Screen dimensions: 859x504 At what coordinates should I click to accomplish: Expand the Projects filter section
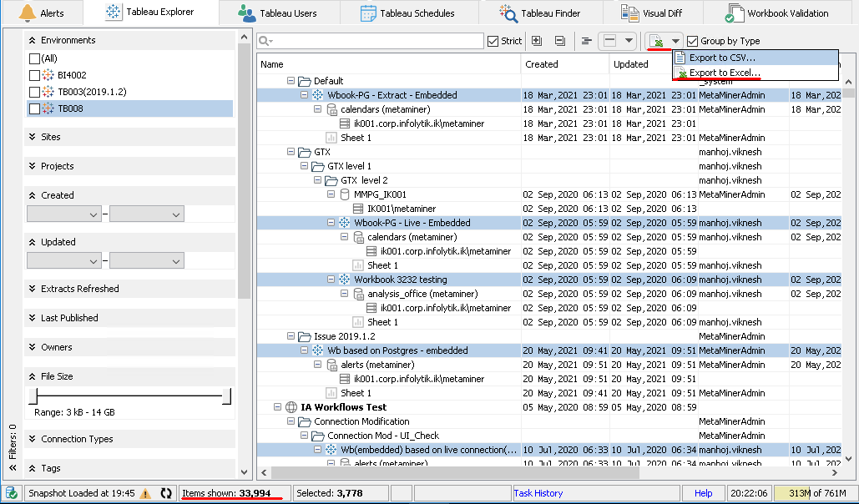(33, 166)
